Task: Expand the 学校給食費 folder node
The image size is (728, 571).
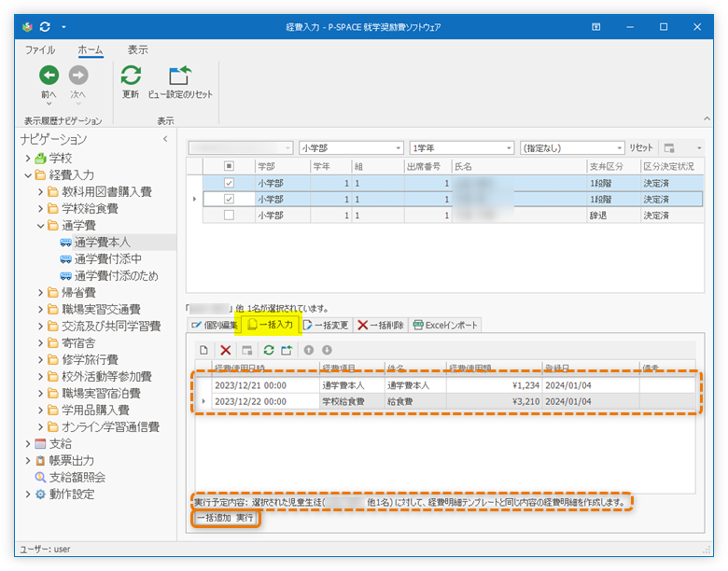Action: pos(40,208)
